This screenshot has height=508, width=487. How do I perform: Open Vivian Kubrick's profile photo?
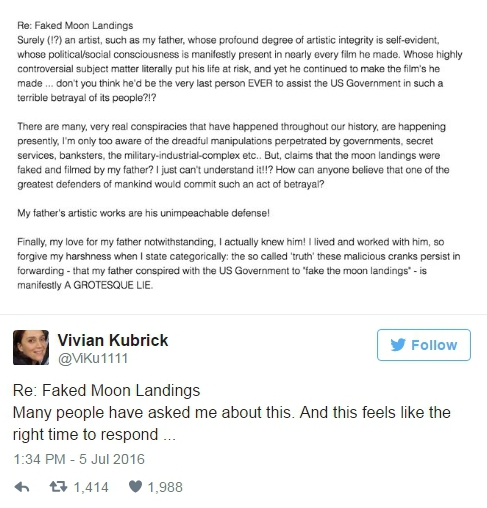pyautogui.click(x=31, y=347)
